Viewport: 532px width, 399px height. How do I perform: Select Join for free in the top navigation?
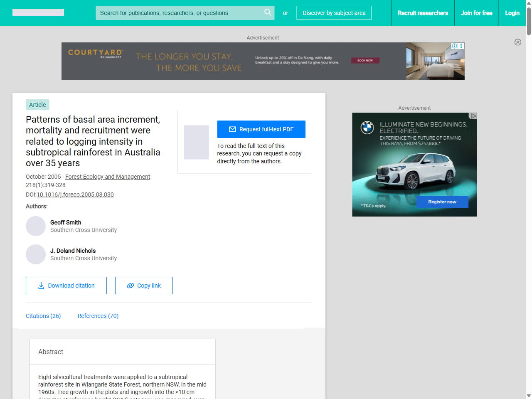[476, 13]
